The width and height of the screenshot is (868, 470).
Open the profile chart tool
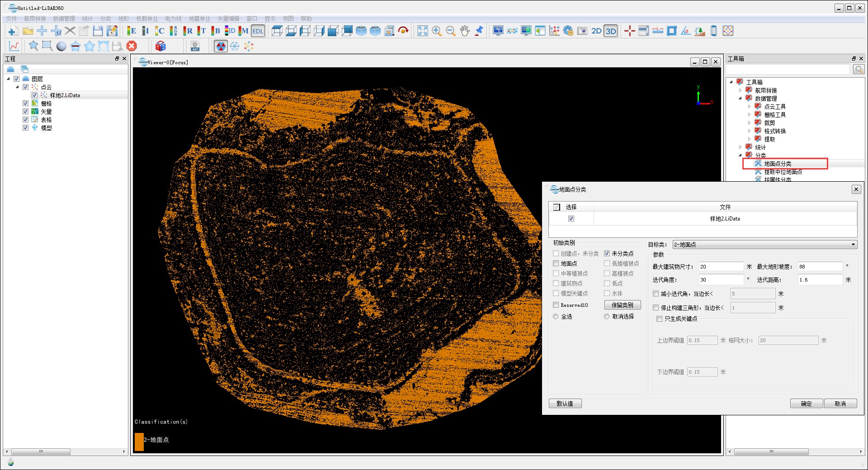pos(14,46)
